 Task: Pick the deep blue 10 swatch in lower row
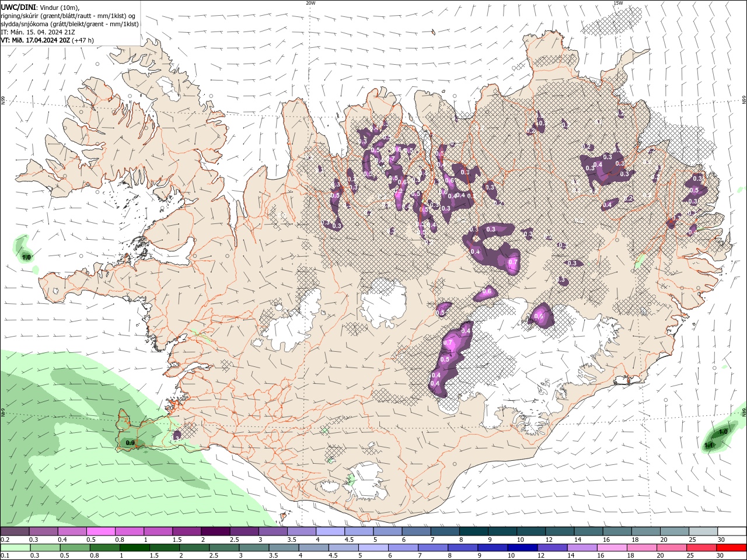pyautogui.click(x=523, y=548)
